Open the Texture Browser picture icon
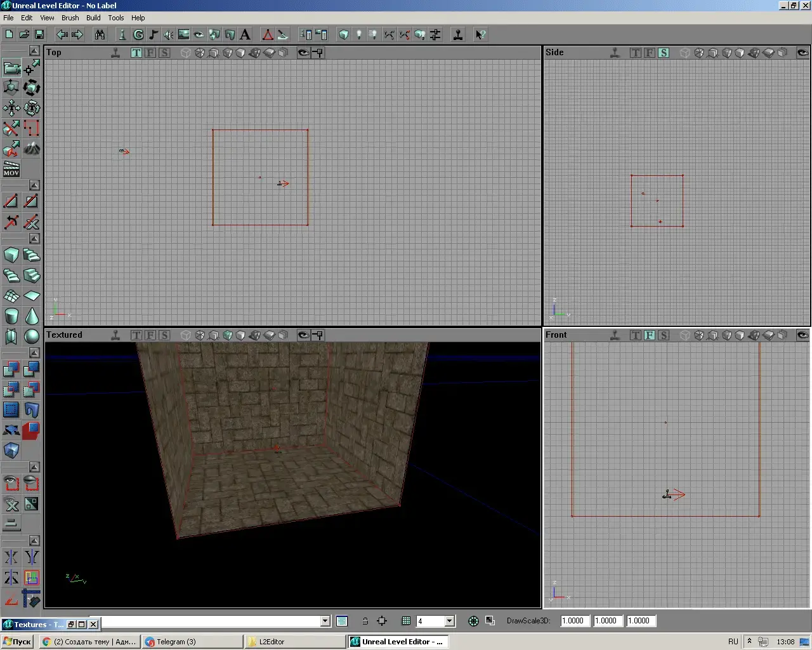The image size is (812, 650). 184,34
